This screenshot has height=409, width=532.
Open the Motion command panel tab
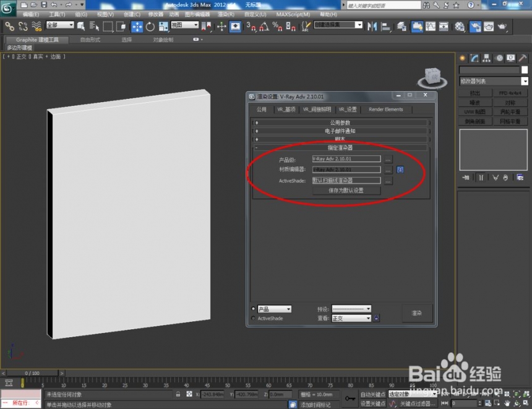pos(499,58)
